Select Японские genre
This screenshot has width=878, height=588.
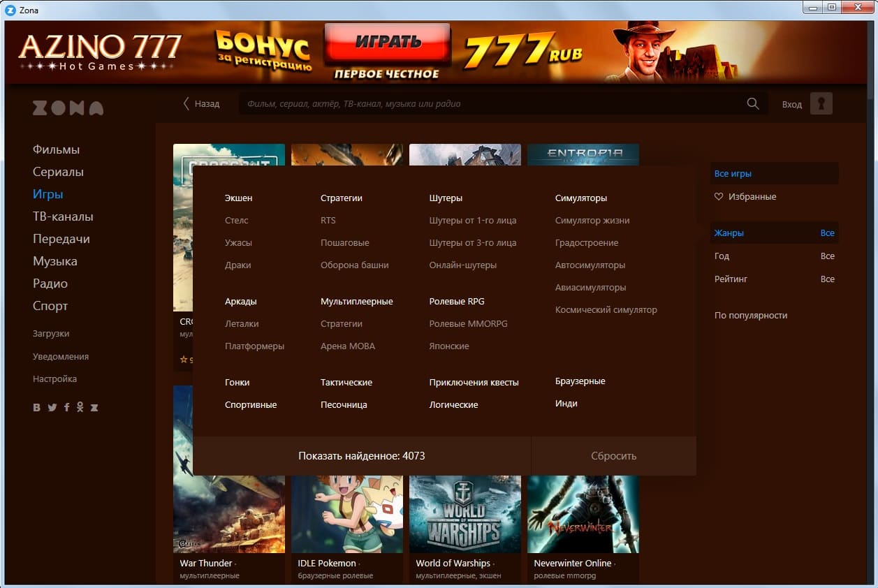pyautogui.click(x=449, y=346)
